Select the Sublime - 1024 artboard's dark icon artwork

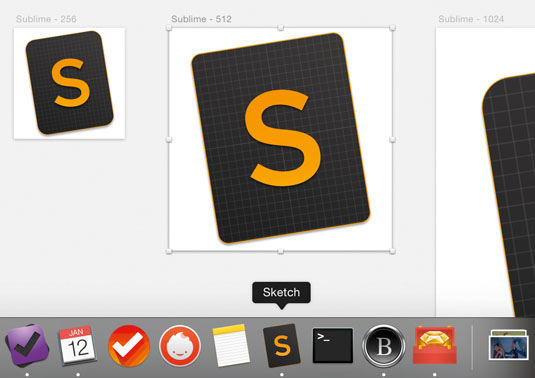509,194
